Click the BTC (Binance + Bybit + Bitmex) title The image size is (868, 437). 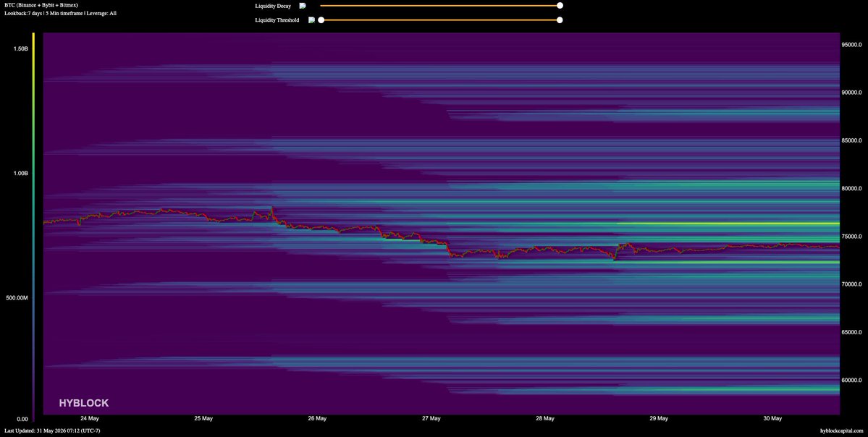[41, 5]
